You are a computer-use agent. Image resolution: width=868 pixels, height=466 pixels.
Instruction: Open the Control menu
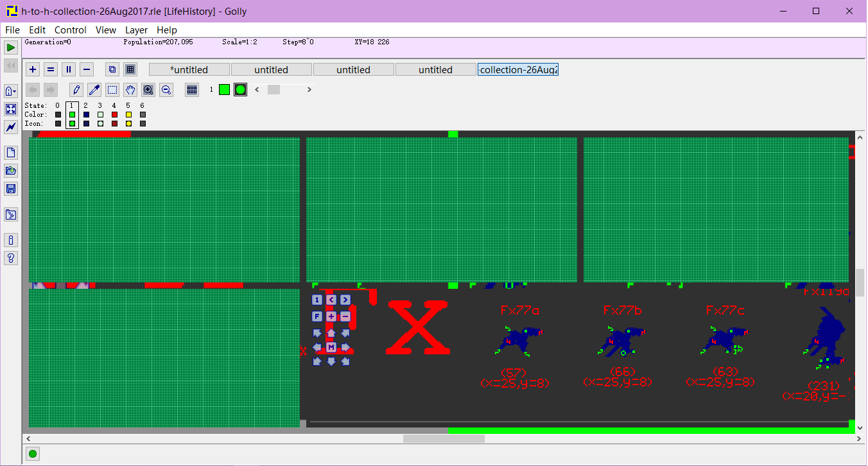point(71,30)
